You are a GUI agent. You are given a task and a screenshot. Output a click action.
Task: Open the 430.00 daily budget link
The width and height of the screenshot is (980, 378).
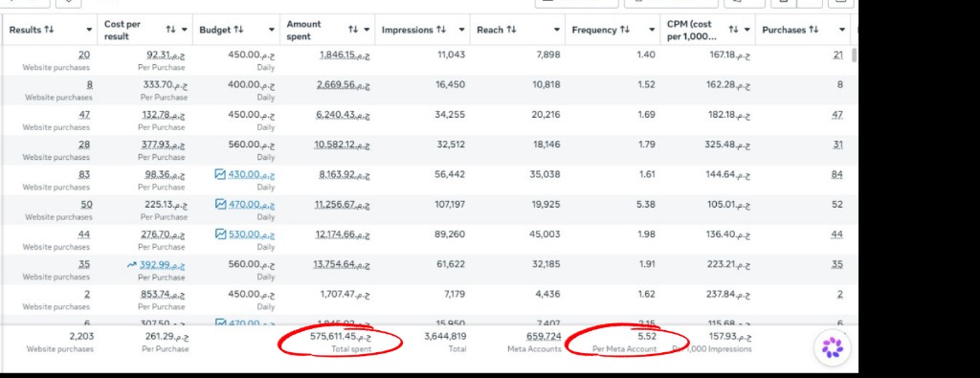(x=252, y=174)
